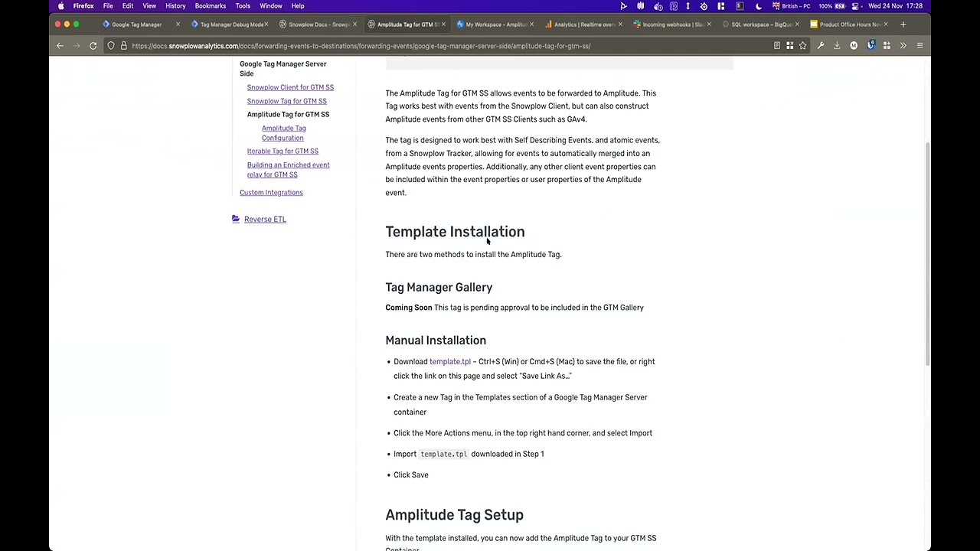Close the Amplitude Tag for GTM tab
Image resolution: width=980 pixels, height=551 pixels.
point(443,24)
